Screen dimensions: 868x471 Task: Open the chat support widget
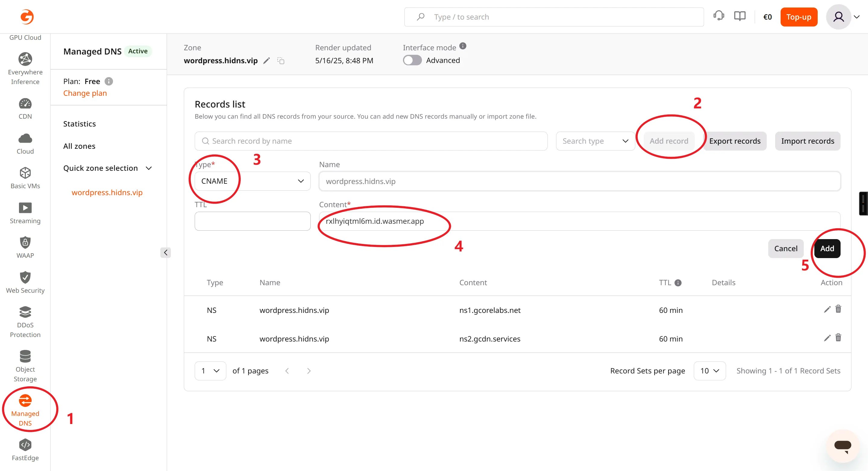843,446
